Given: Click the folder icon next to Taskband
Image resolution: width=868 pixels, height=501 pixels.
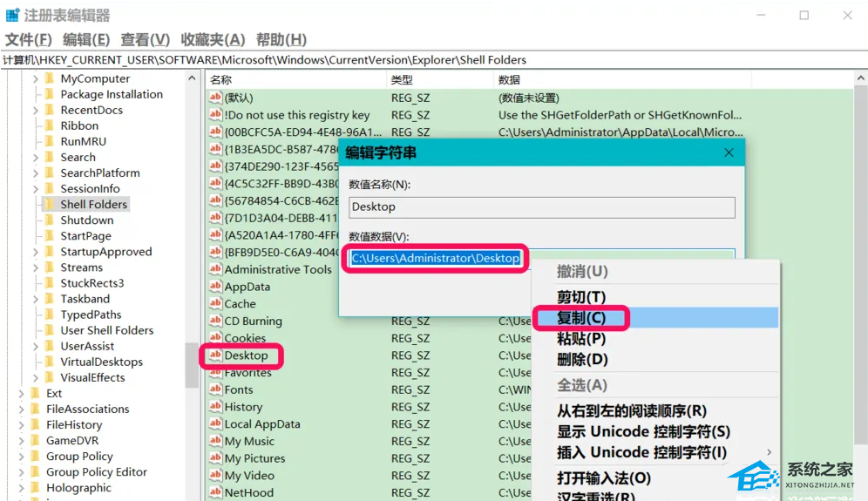Looking at the screenshot, I should (50, 299).
